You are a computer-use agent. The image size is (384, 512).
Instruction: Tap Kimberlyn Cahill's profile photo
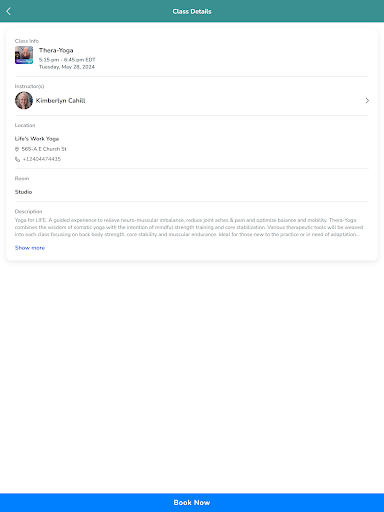[x=24, y=100]
